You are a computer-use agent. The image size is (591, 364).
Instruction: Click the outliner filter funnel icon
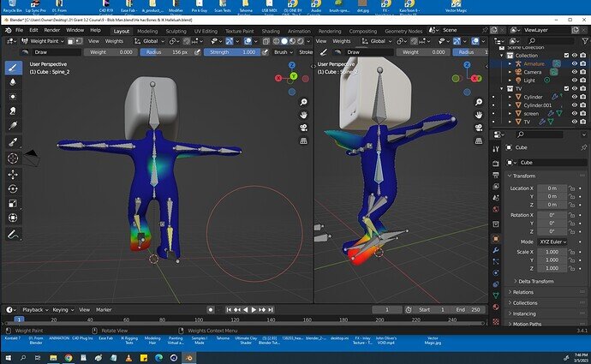pyautogui.click(x=585, y=41)
